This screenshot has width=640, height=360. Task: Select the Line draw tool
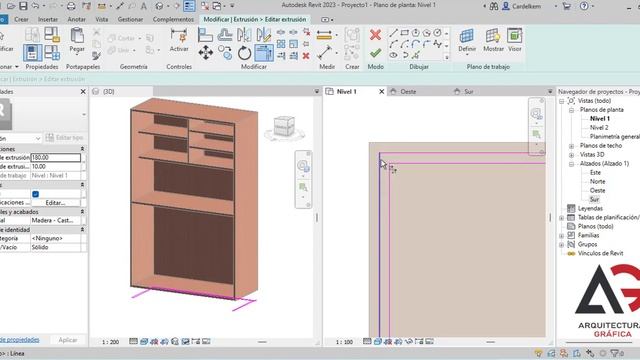tap(393, 33)
